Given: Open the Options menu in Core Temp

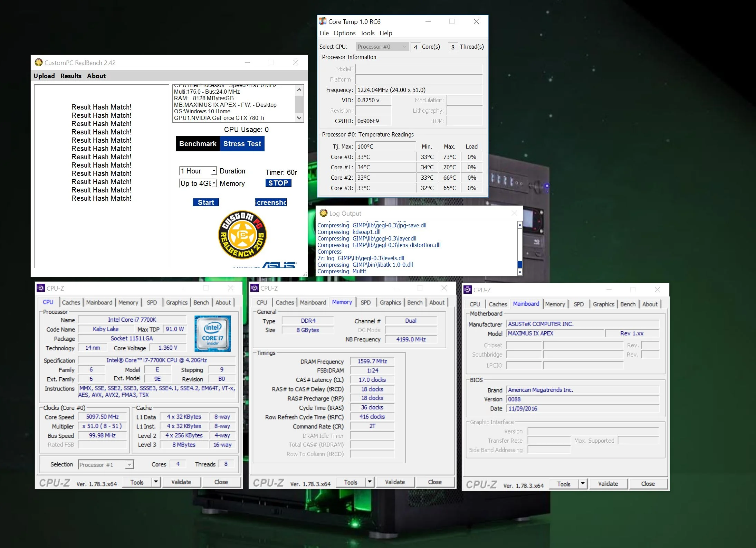Looking at the screenshot, I should tap(344, 33).
